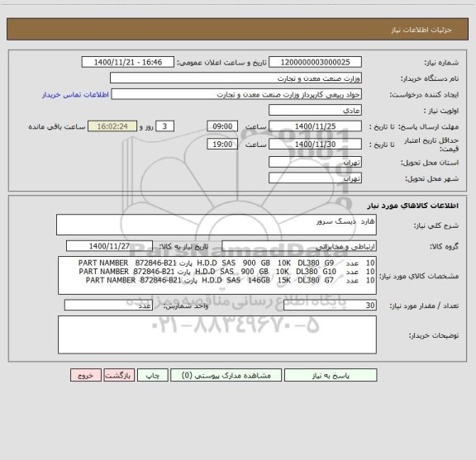Click the 146GB 15K DL380 G7 line
476x460 pixels.
230,280
